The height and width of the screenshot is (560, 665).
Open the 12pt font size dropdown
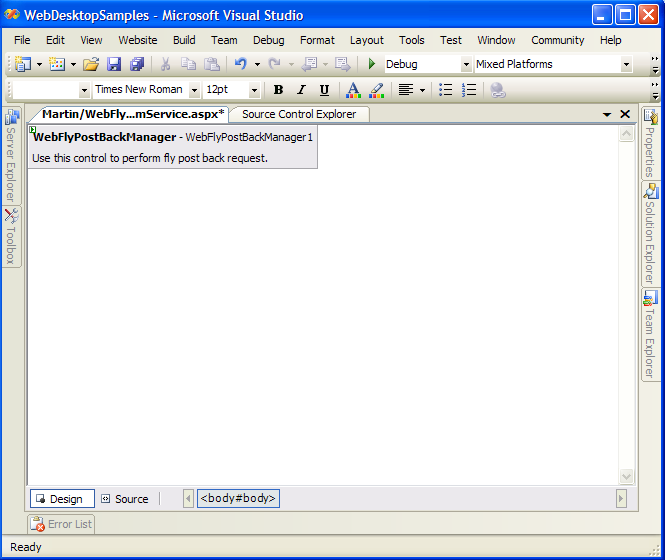tap(254, 90)
